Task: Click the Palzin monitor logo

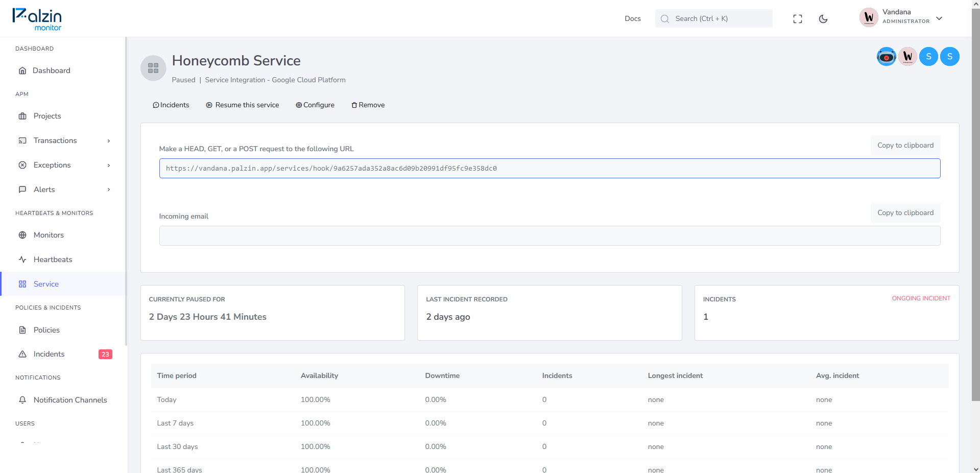Action: pyautogui.click(x=37, y=19)
